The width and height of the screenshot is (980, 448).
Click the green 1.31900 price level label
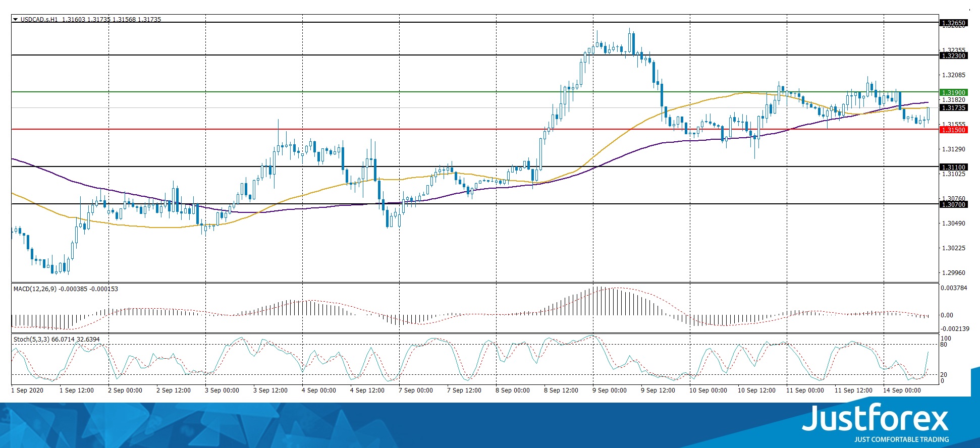tap(953, 92)
